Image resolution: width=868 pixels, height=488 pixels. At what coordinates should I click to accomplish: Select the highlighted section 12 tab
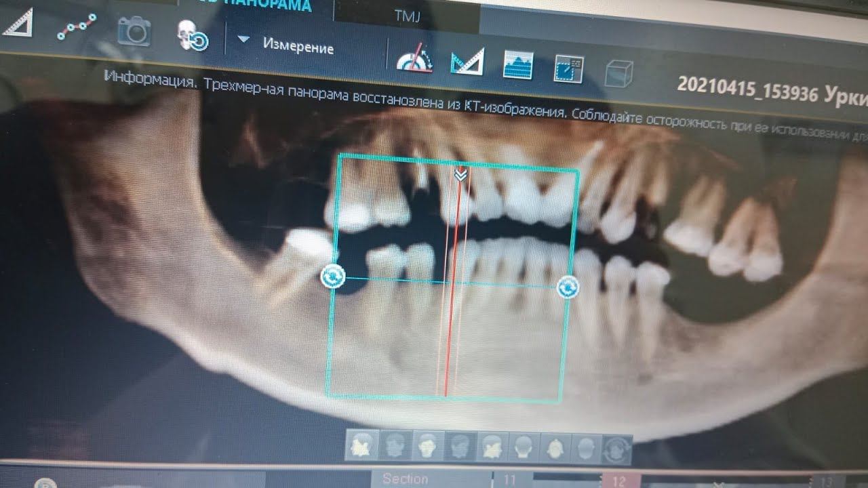618,481
